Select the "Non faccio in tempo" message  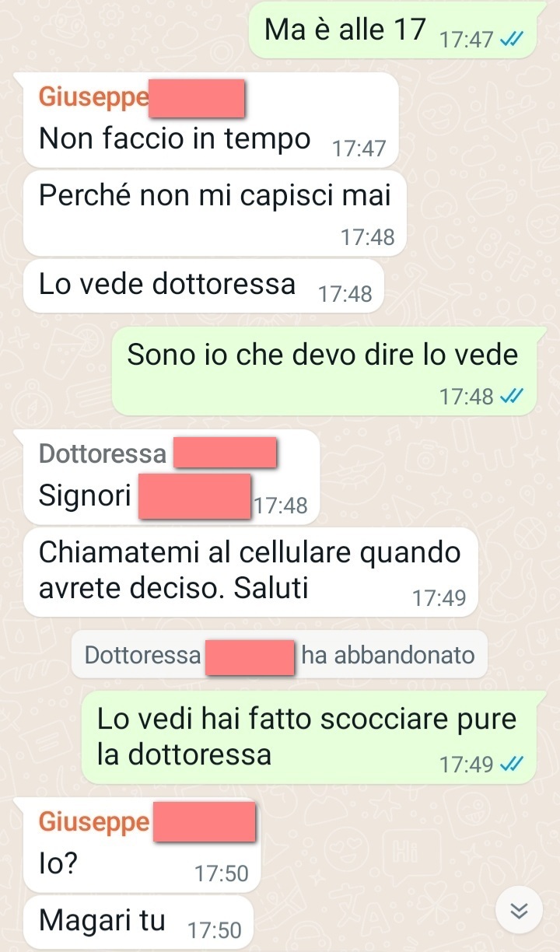coord(212,121)
